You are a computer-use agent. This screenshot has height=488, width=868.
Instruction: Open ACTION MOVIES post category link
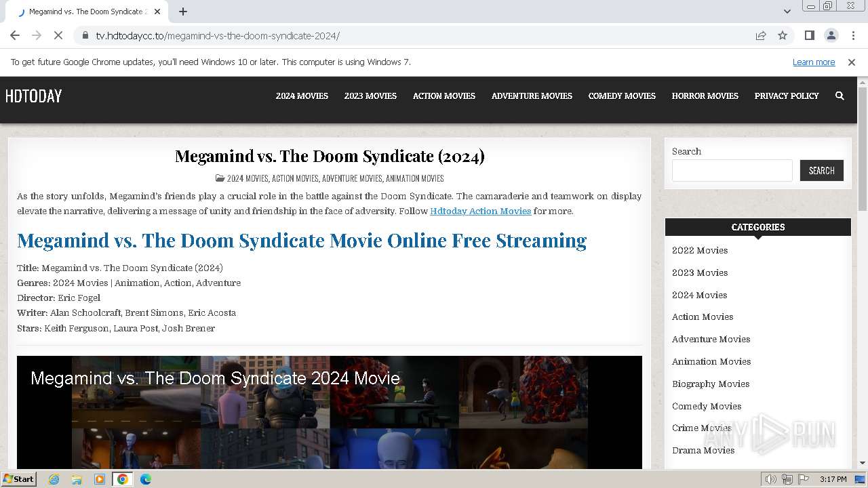click(295, 178)
